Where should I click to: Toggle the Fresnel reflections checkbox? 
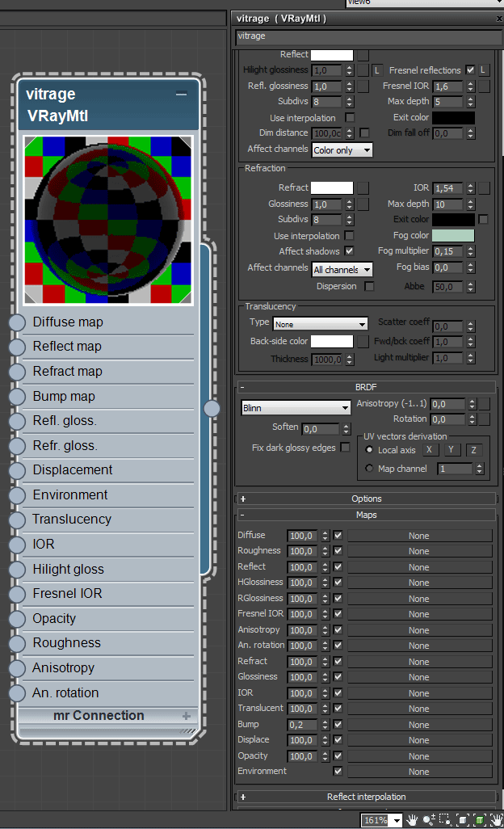point(470,69)
